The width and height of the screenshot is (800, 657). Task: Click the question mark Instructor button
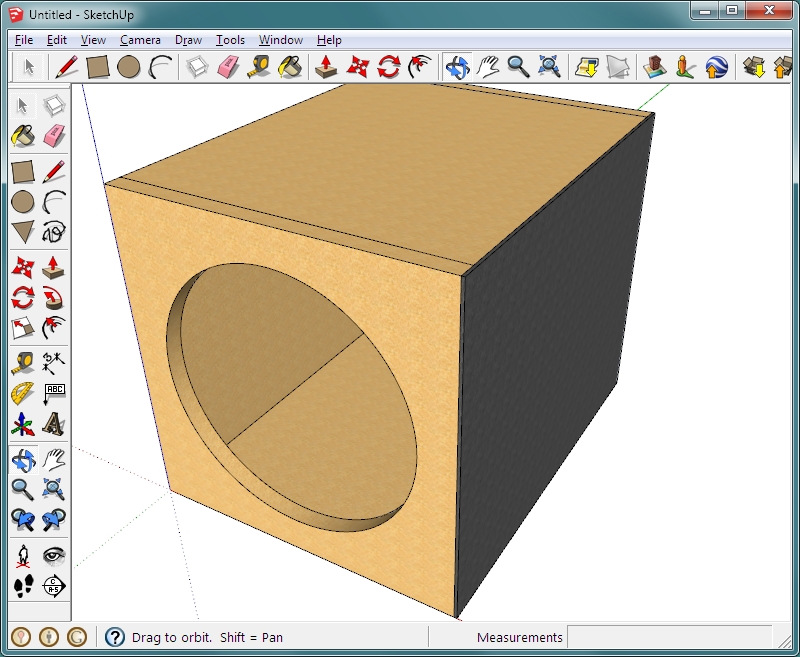[115, 637]
